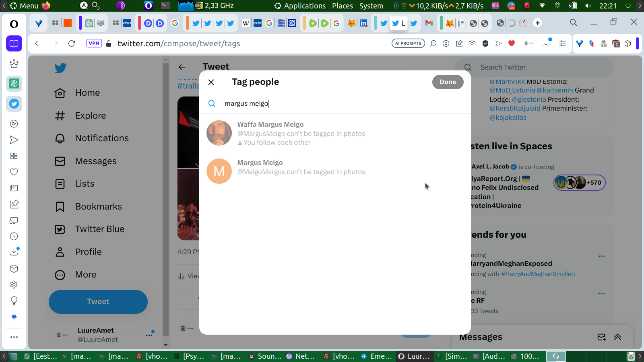
Task: Open the workspaces icon in Opera sidebar
Action: coord(14,43)
